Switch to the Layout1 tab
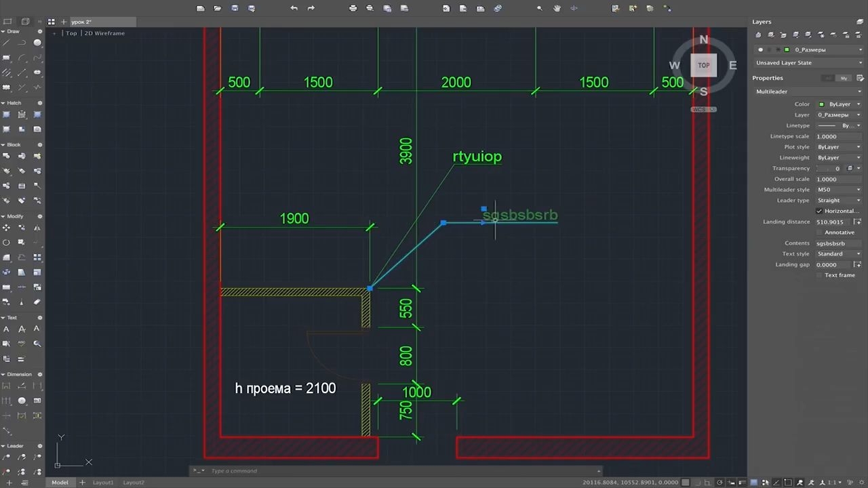Viewport: 868px width, 488px height. click(103, 483)
